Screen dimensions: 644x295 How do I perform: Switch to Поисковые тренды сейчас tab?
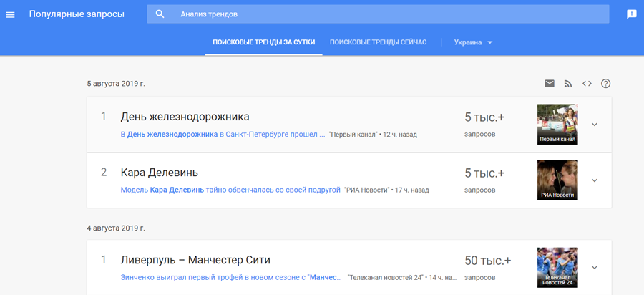click(x=378, y=42)
